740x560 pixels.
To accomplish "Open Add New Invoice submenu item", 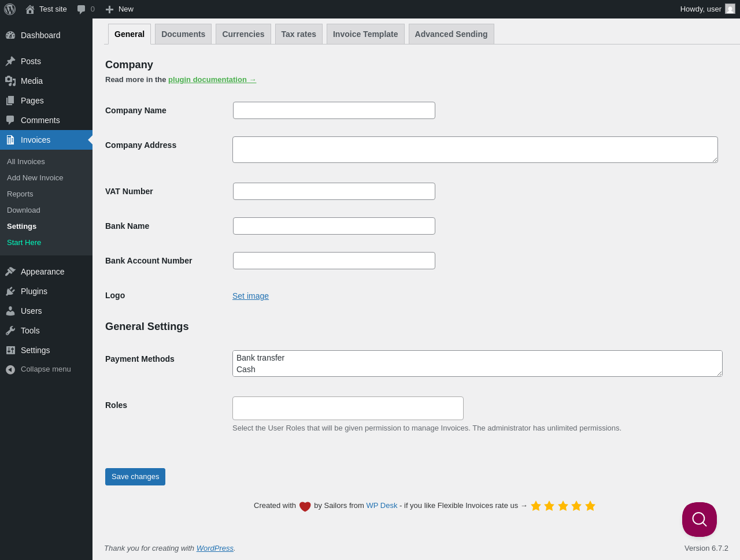I will tap(35, 178).
